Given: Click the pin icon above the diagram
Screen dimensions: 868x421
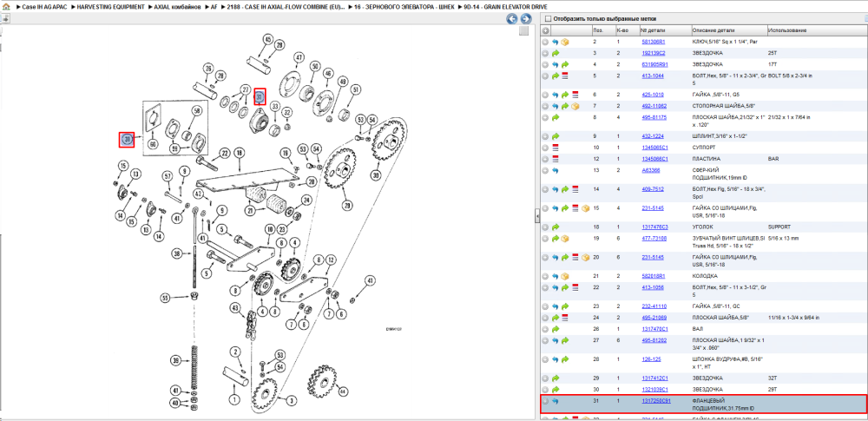Looking at the screenshot, I should (5, 19).
